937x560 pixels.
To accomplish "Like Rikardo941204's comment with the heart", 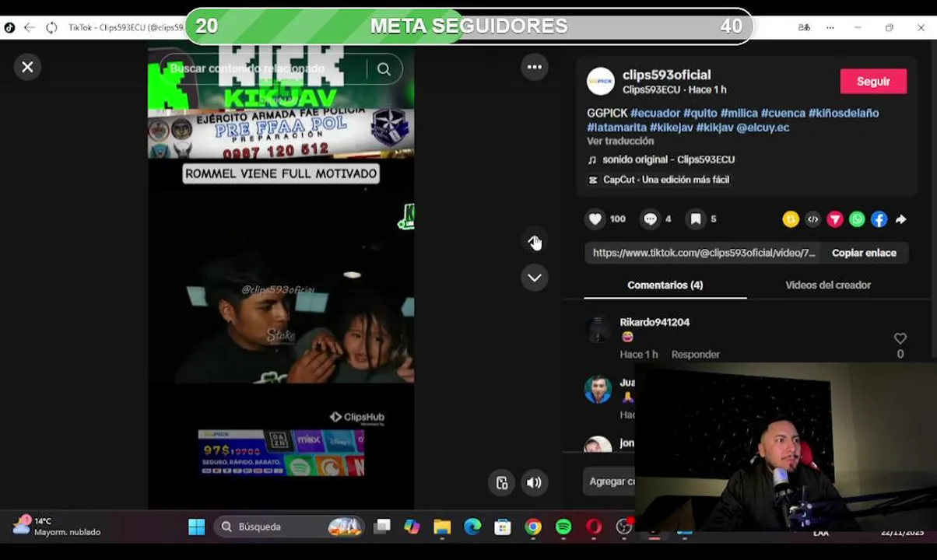I will coord(900,338).
